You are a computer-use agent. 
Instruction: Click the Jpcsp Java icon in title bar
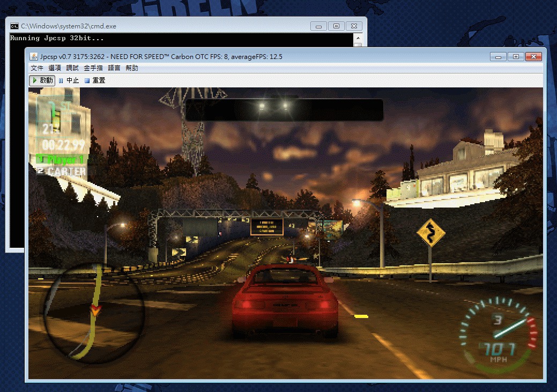[x=34, y=56]
